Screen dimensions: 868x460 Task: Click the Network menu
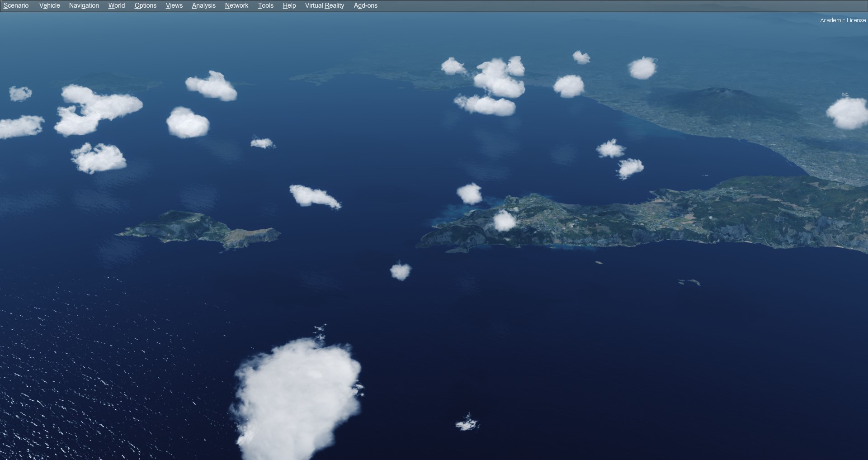point(236,5)
